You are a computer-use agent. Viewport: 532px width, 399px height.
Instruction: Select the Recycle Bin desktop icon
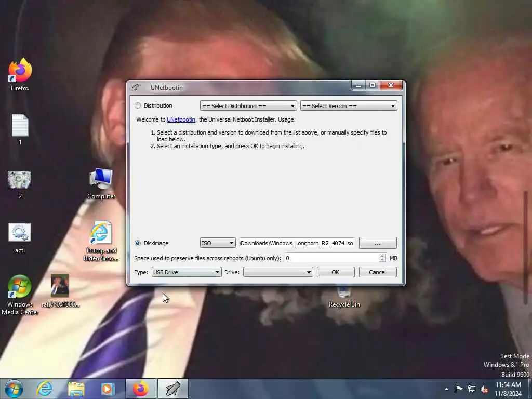[344, 297]
